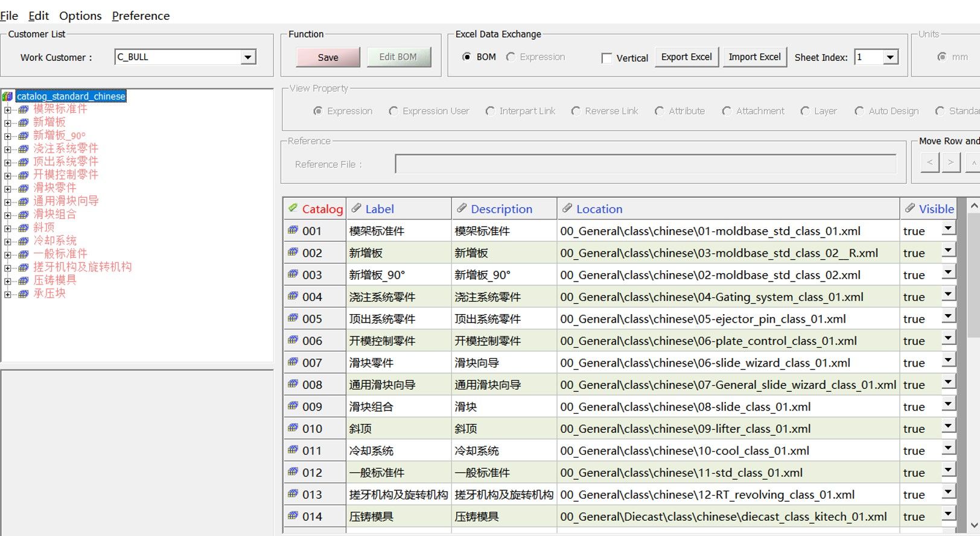Open the Preference menu
Screen dimensions: 980x536
pos(141,16)
